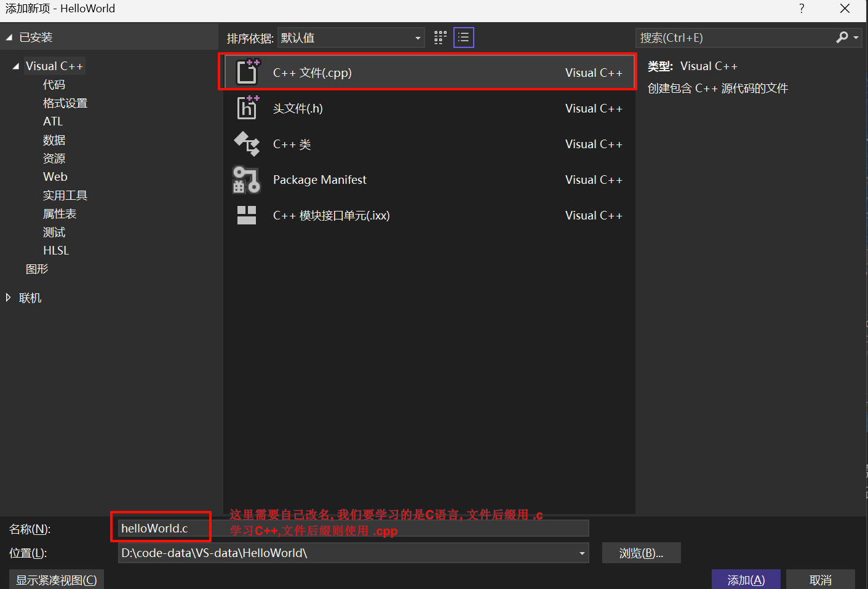Click the header file (.h) icon
Image resolution: width=868 pixels, height=589 pixels.
click(x=247, y=108)
